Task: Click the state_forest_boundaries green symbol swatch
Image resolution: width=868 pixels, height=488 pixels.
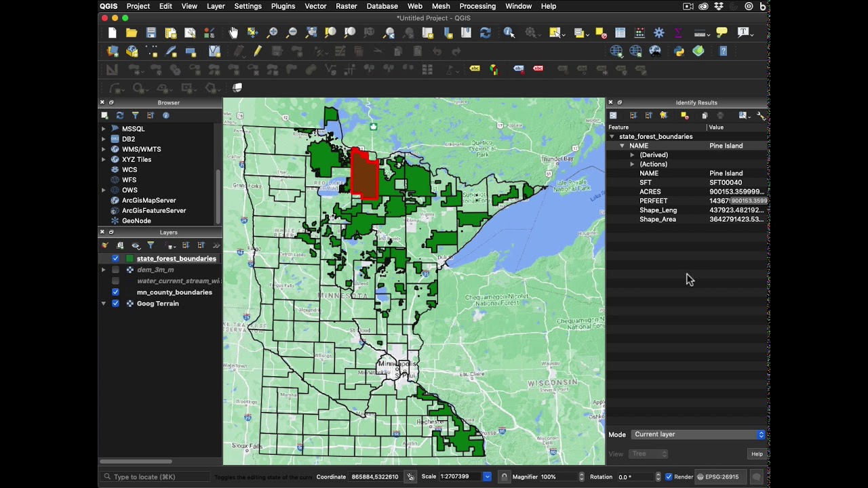Action: pos(130,258)
